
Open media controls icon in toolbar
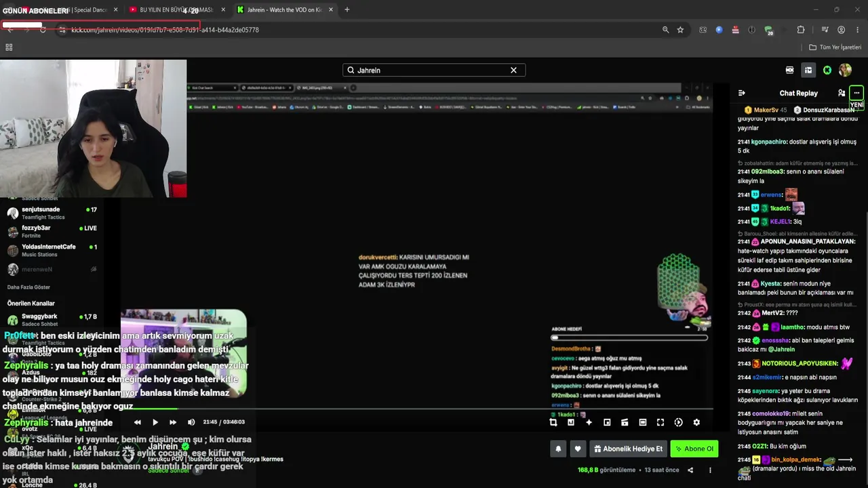(x=825, y=30)
